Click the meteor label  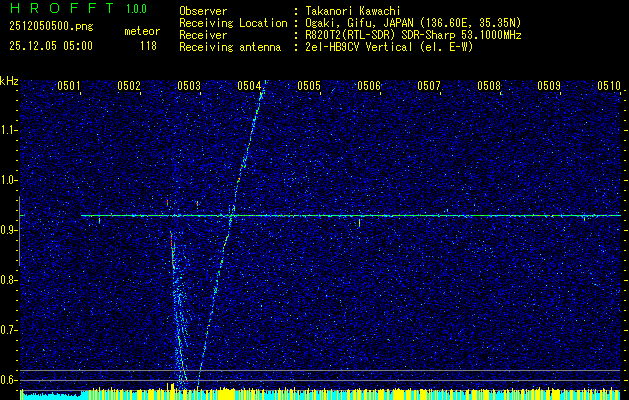tap(142, 31)
